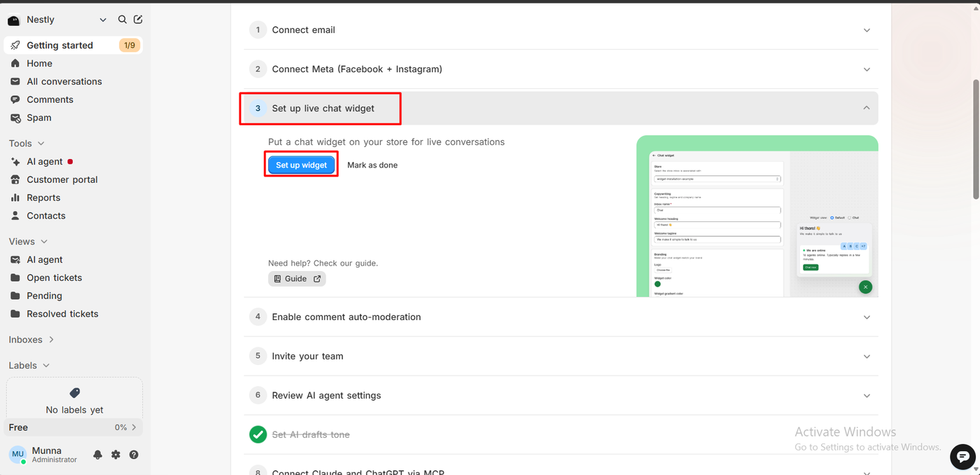Click the All conversations inbox icon
The height and width of the screenshot is (475, 980).
(15, 81)
